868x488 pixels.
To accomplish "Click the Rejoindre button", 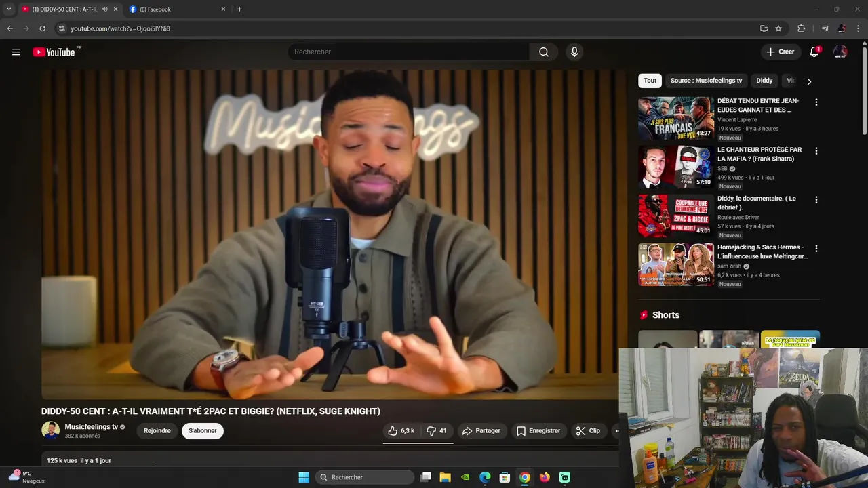I will click(x=157, y=430).
